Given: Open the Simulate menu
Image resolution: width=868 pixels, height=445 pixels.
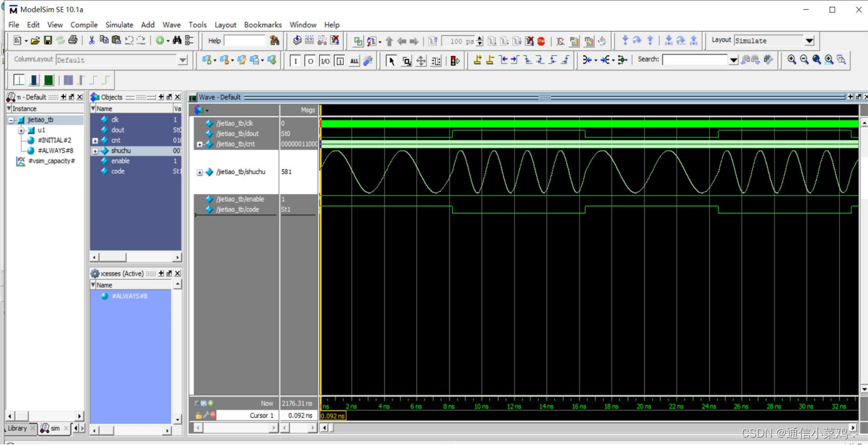Looking at the screenshot, I should 119,25.
